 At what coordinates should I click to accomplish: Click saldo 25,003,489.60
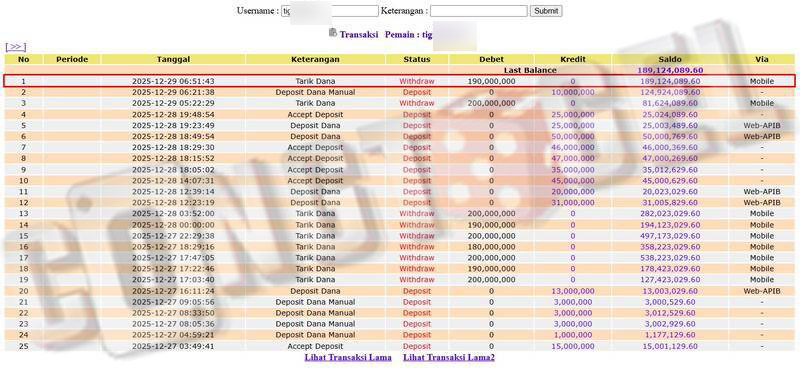click(x=670, y=125)
